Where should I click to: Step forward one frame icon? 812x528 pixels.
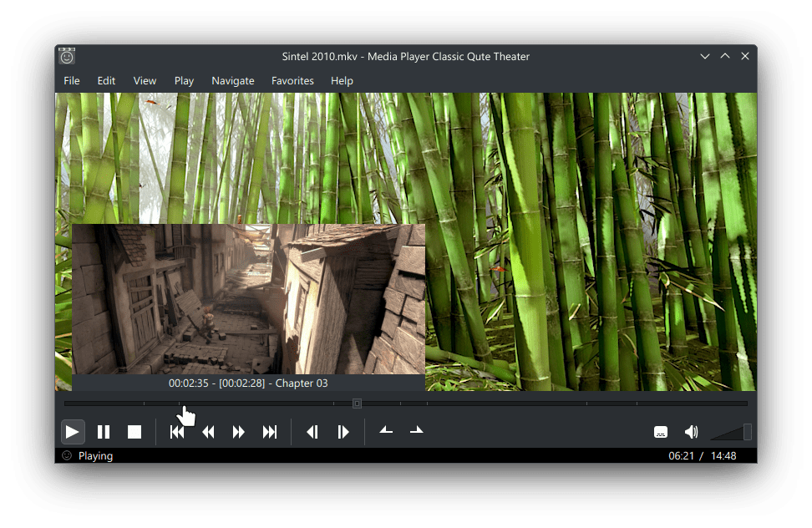[x=343, y=432]
